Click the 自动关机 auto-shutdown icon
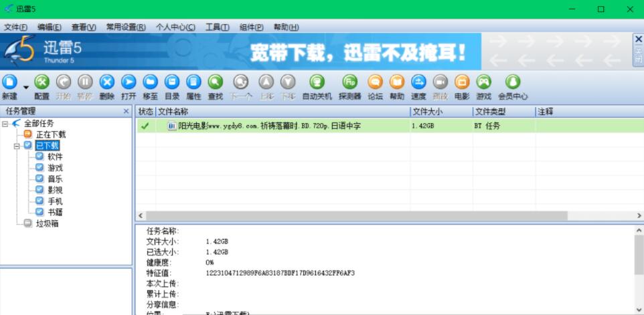The height and width of the screenshot is (315, 644). click(x=317, y=82)
